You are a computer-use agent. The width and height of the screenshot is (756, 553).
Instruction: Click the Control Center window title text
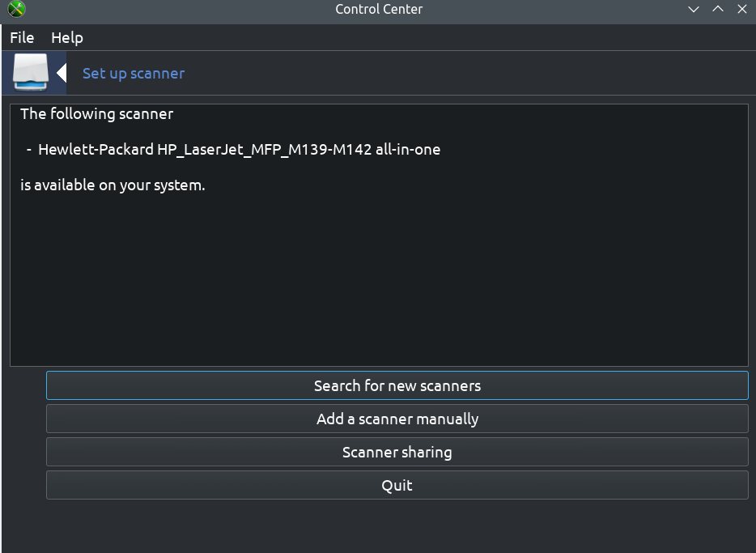(x=379, y=9)
